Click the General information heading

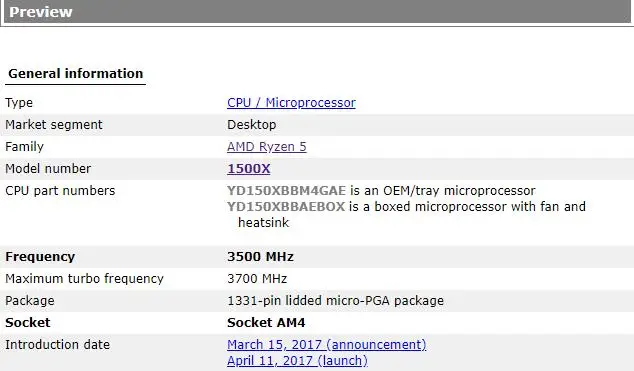(76, 74)
